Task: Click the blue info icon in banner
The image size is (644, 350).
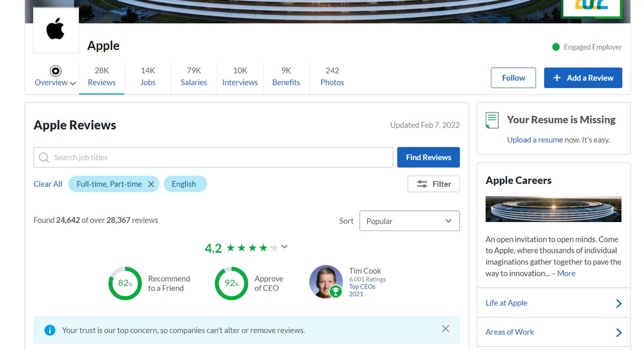Action: (x=50, y=330)
